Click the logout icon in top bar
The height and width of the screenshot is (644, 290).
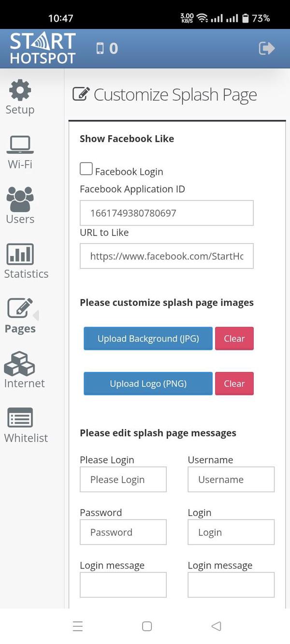(266, 48)
